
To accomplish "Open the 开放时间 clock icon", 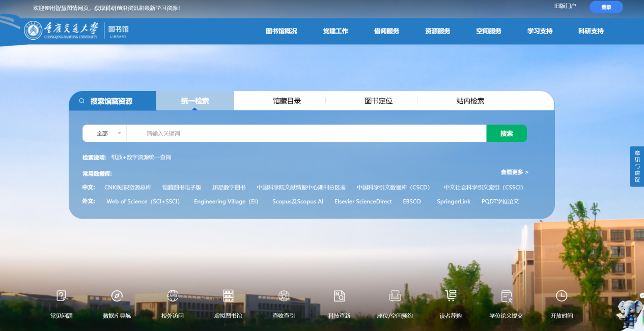I will 562,296.
